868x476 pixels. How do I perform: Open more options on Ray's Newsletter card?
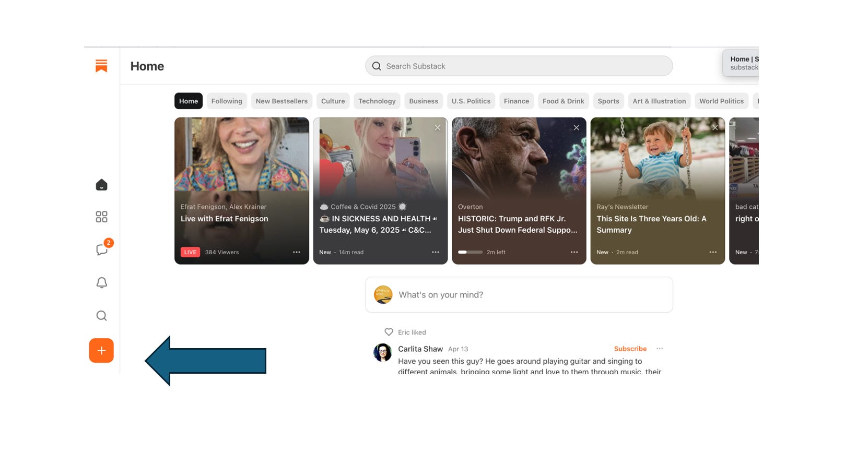click(713, 252)
